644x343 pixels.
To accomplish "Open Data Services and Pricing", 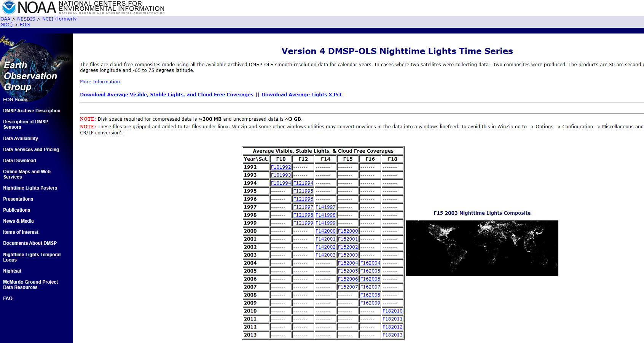I will coord(31,149).
